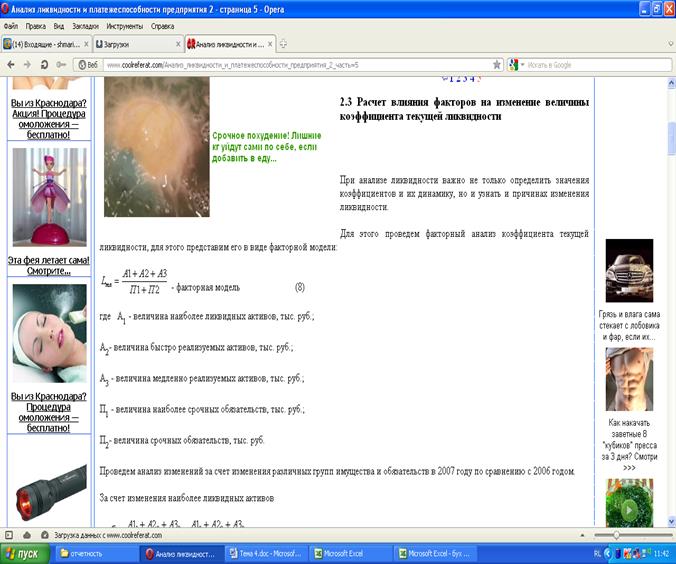Open the green 'Срочное похудение' ad link
Image resolution: width=676 pixels, height=564 pixels.
click(x=266, y=147)
